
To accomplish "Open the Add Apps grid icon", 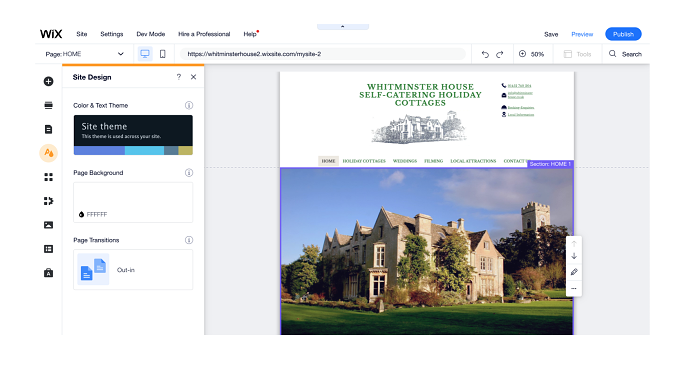I will pyautogui.click(x=49, y=177).
